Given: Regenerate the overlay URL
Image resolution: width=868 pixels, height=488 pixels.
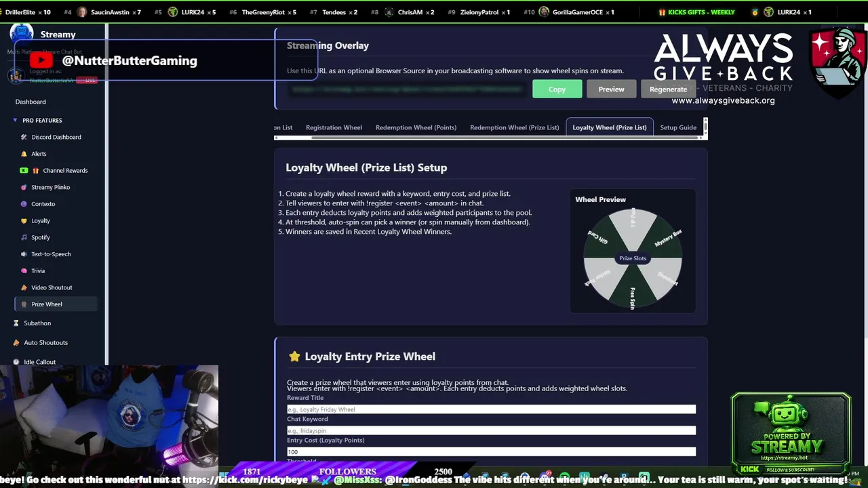Looking at the screenshot, I should point(668,89).
